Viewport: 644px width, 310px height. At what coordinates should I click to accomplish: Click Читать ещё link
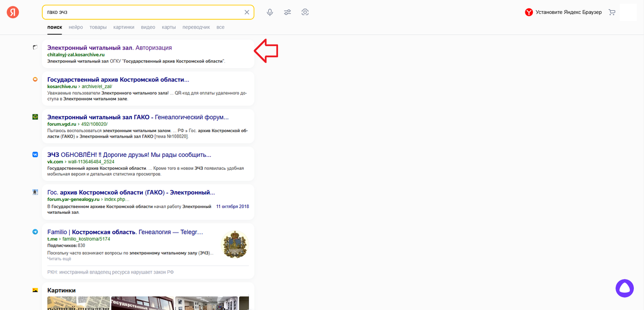(59, 258)
